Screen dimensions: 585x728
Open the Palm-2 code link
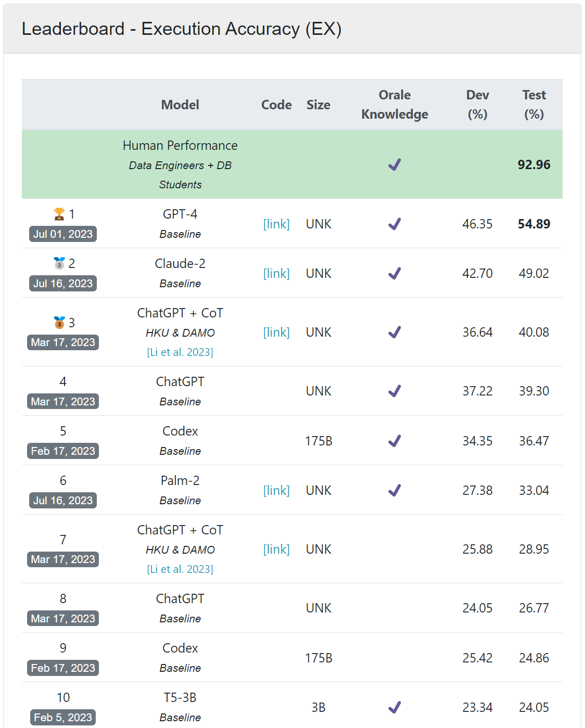point(276,490)
